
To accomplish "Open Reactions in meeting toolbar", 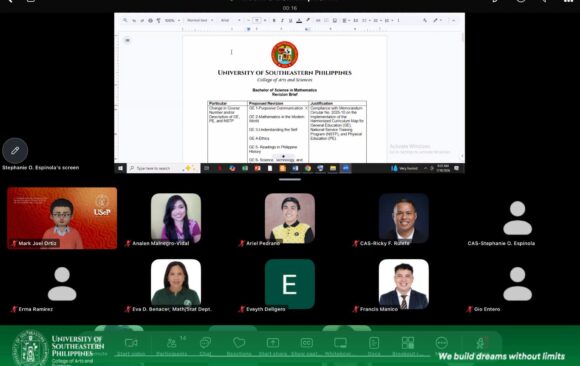I will coord(239,346).
